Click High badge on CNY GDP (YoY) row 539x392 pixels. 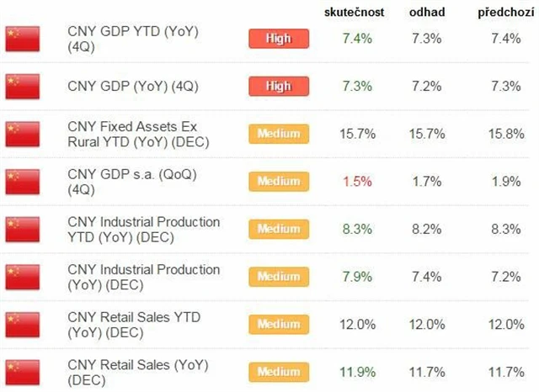[279, 86]
